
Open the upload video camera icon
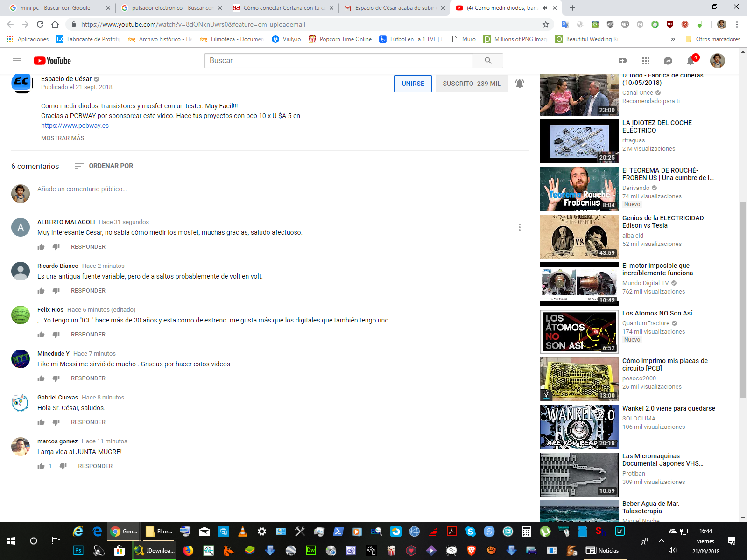[x=623, y=61]
